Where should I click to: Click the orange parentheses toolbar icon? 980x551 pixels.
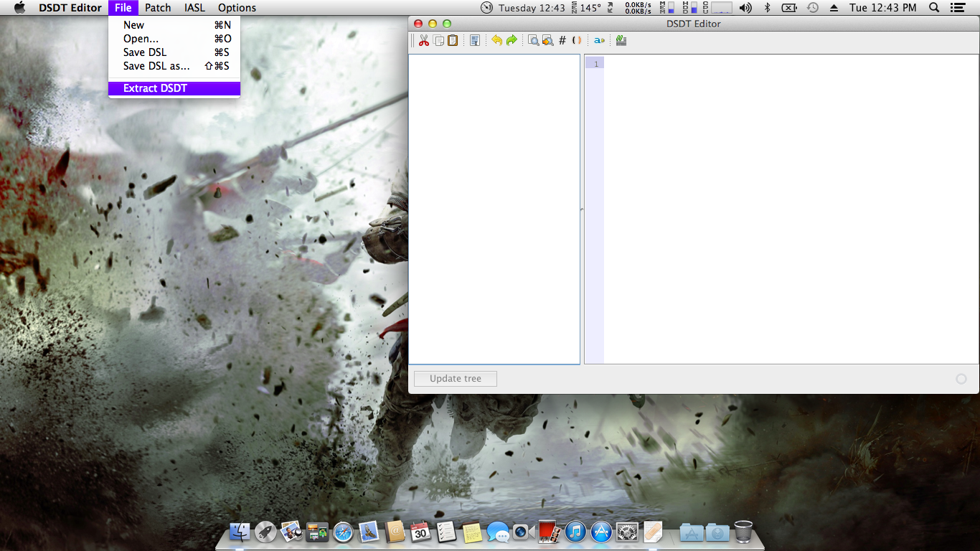click(577, 40)
